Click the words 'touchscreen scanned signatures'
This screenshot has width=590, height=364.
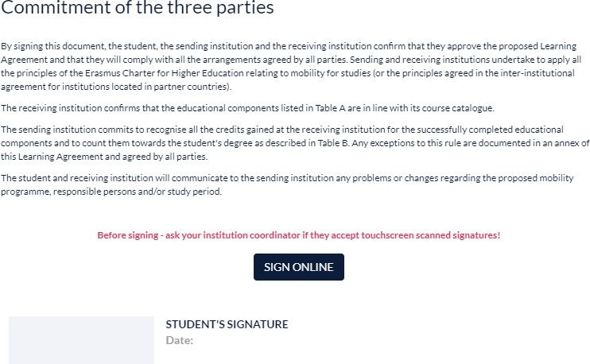coord(430,235)
